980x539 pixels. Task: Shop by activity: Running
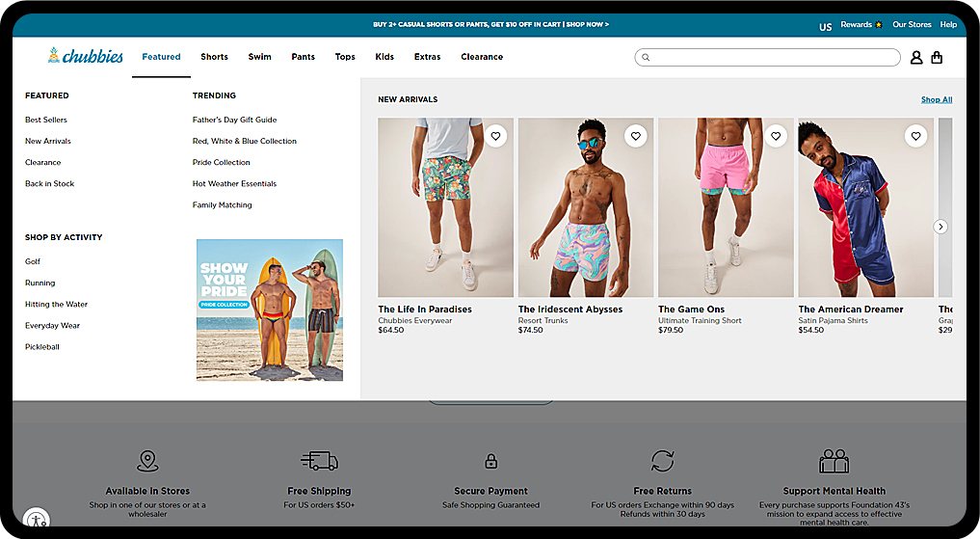click(40, 283)
